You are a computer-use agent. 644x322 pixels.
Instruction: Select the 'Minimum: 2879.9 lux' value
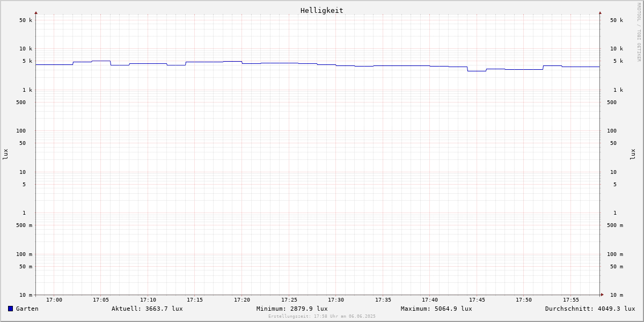tap(292, 309)
